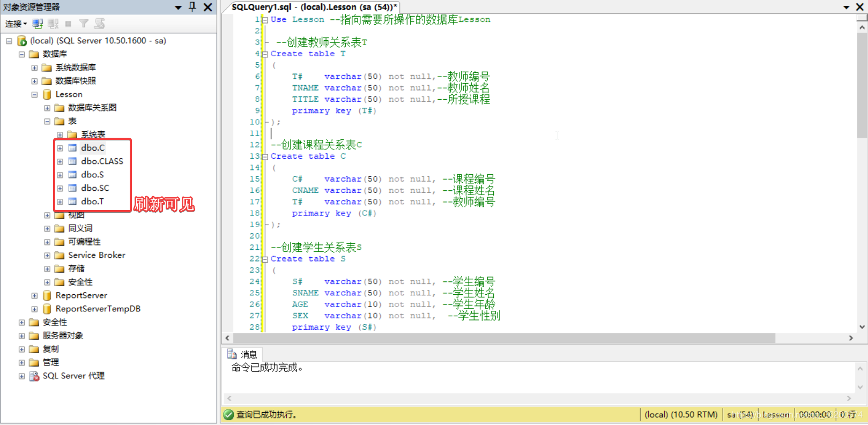
Task: Expand the SQL Server 代理 node
Action: point(21,376)
